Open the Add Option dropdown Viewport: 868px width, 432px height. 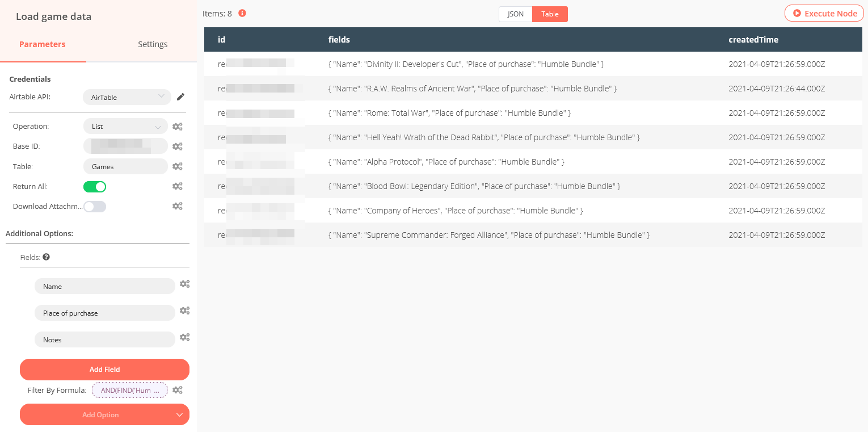click(104, 415)
